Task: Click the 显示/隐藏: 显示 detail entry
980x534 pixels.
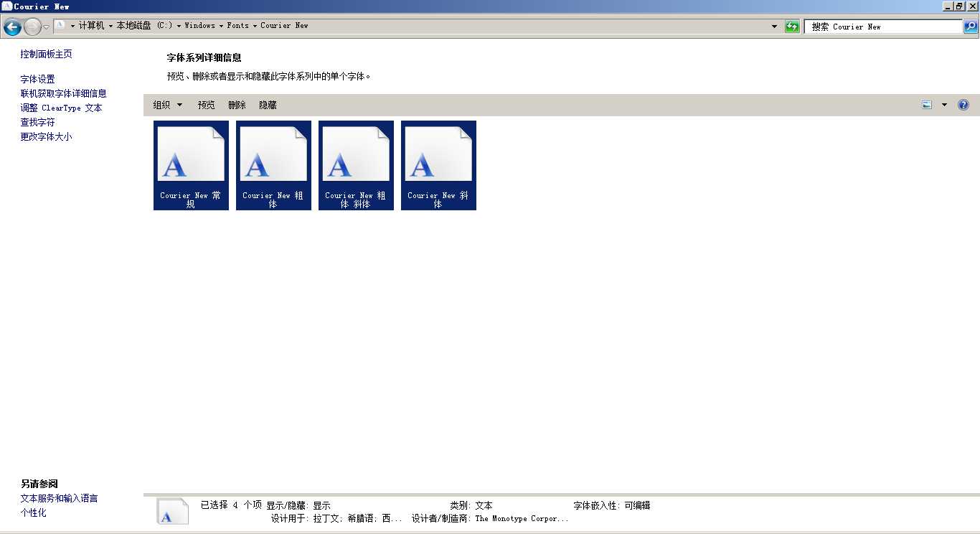Action: 298,505
